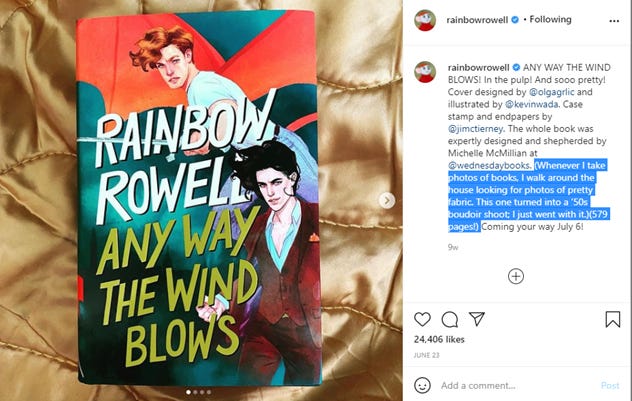Open @kevinwada profile link

(x=532, y=104)
